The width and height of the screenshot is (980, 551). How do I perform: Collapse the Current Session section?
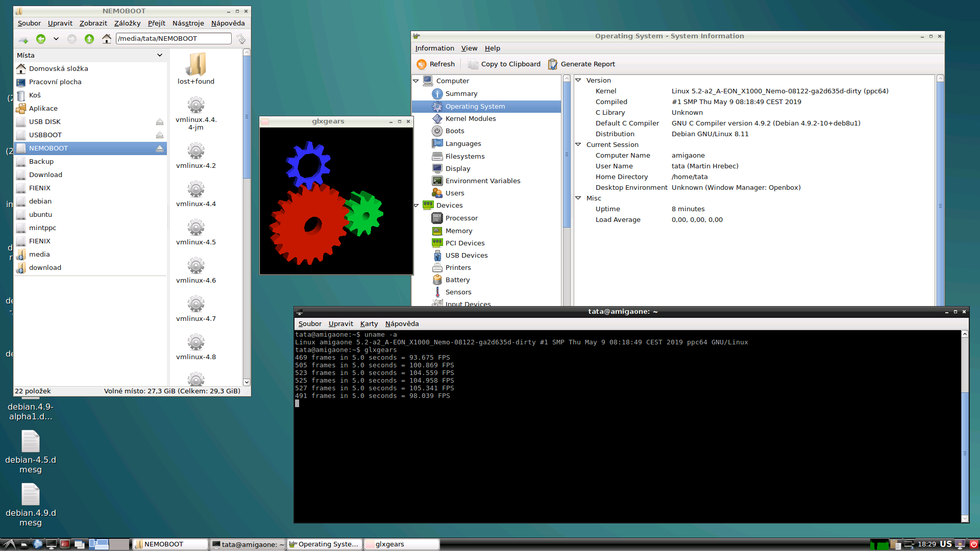click(578, 144)
